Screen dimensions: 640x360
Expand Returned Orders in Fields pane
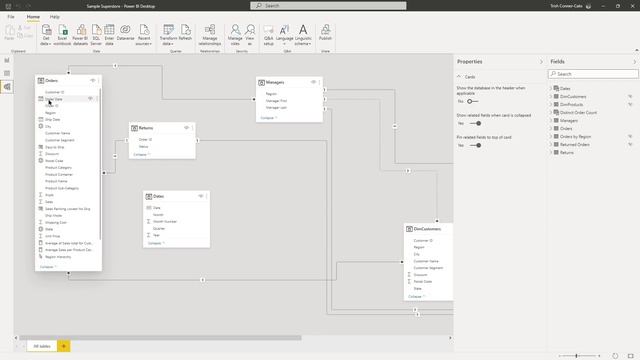[x=551, y=144]
